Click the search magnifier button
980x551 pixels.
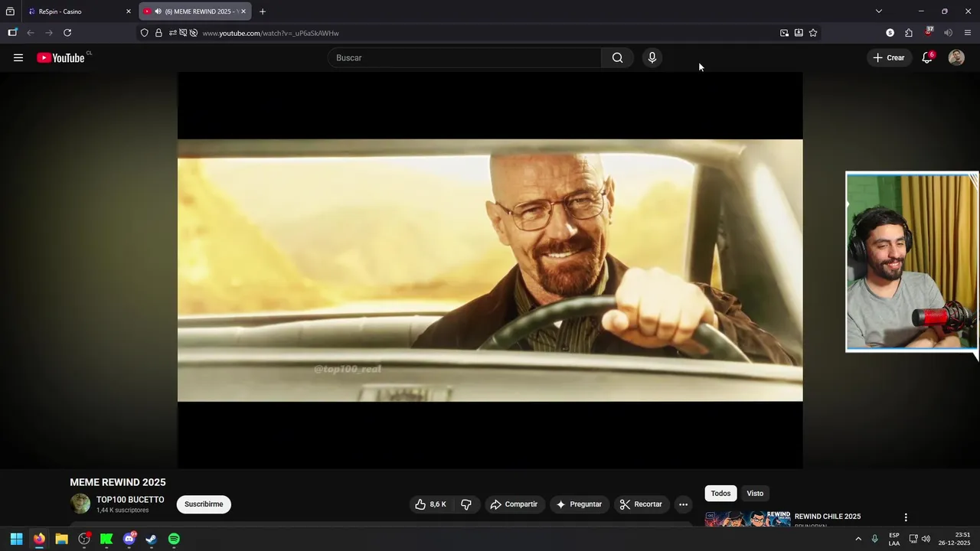point(617,57)
